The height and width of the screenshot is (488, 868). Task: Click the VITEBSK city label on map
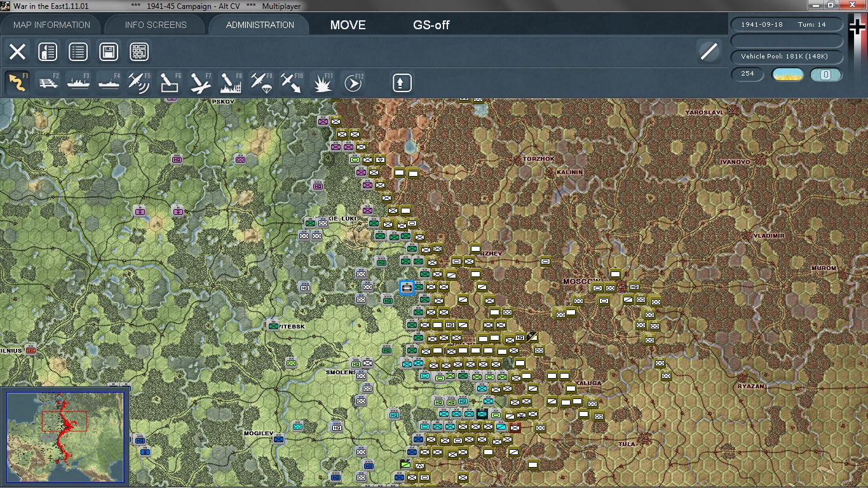pyautogui.click(x=292, y=327)
